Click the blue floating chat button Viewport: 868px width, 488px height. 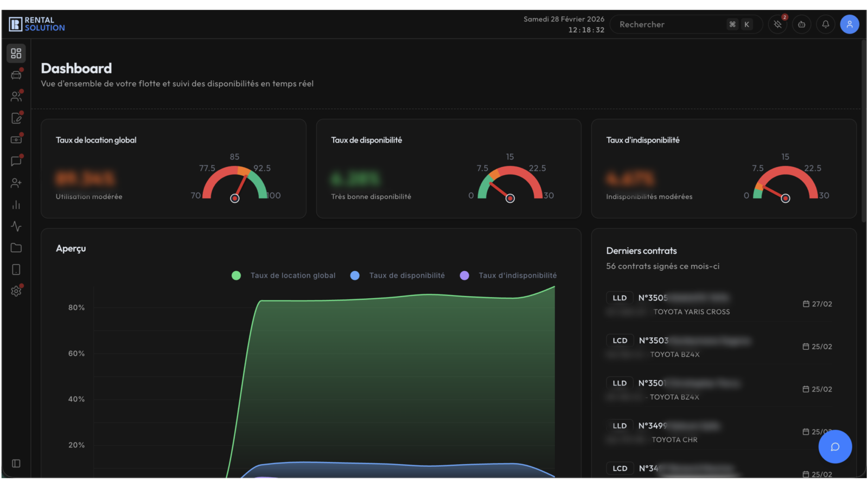835,447
